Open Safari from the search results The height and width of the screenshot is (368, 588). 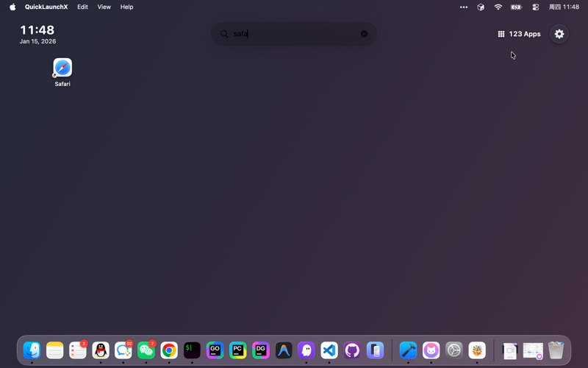coord(62,68)
